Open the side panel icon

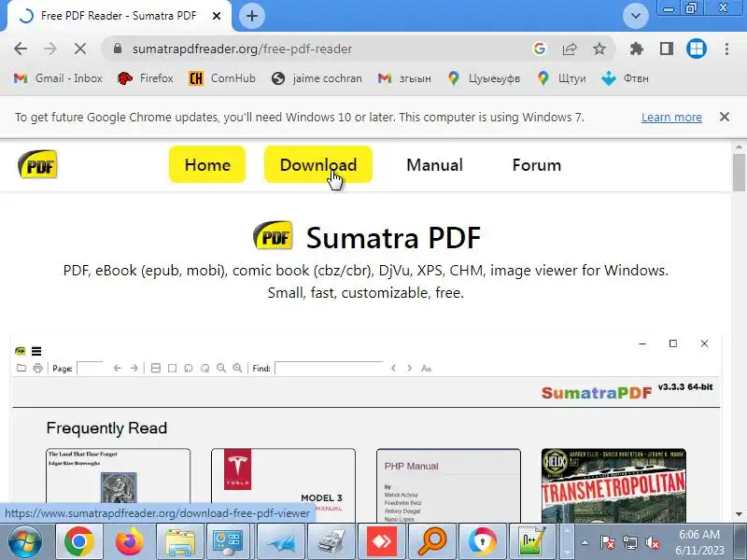(x=667, y=49)
